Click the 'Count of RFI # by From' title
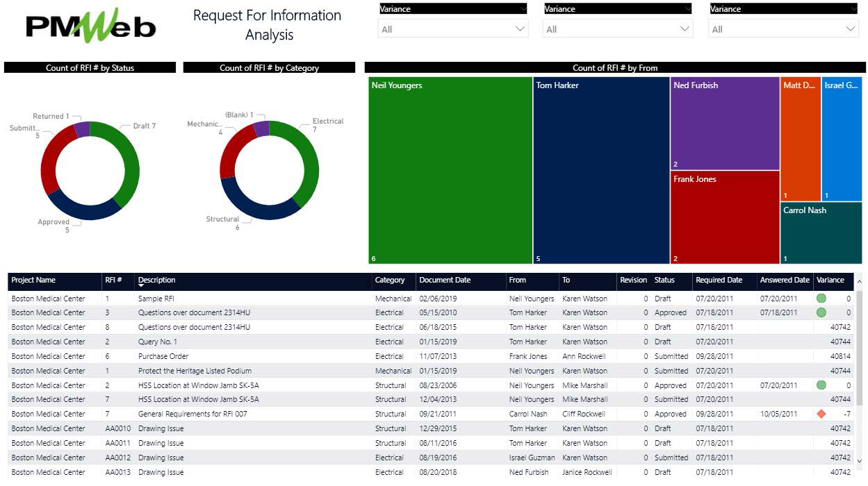Viewport: 868px width, 486px height. tap(615, 68)
